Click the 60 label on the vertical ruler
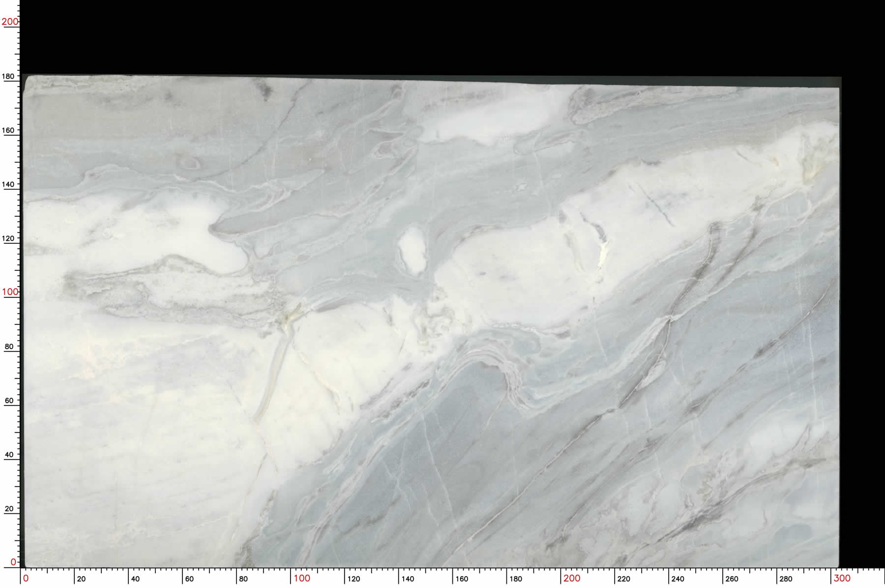This screenshot has height=588, width=885. pyautogui.click(x=9, y=401)
